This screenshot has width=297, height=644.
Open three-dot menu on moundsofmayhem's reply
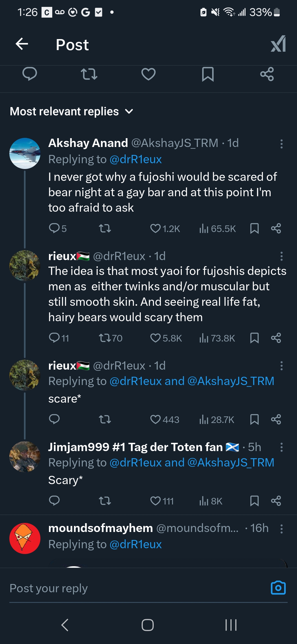[281, 529]
